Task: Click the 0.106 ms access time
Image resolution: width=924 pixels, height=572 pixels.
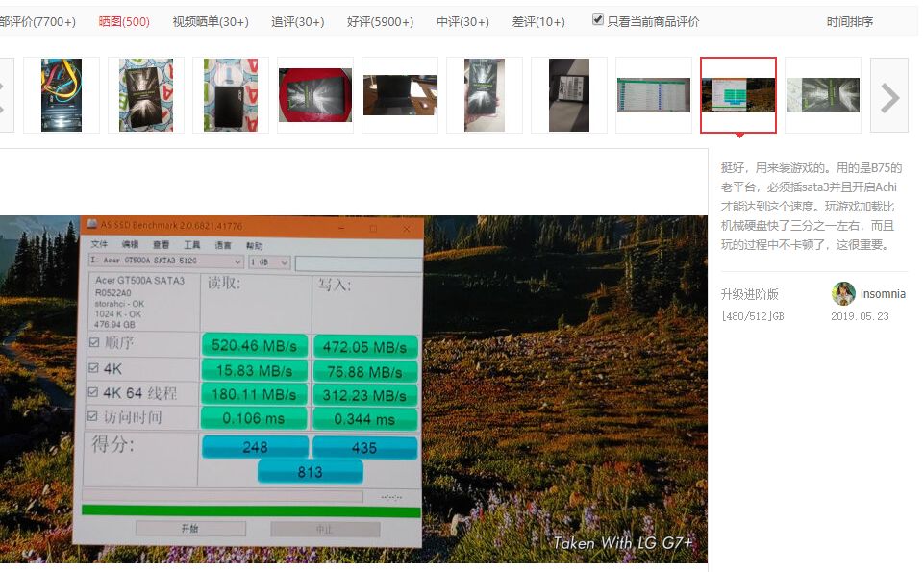Action: (254, 418)
